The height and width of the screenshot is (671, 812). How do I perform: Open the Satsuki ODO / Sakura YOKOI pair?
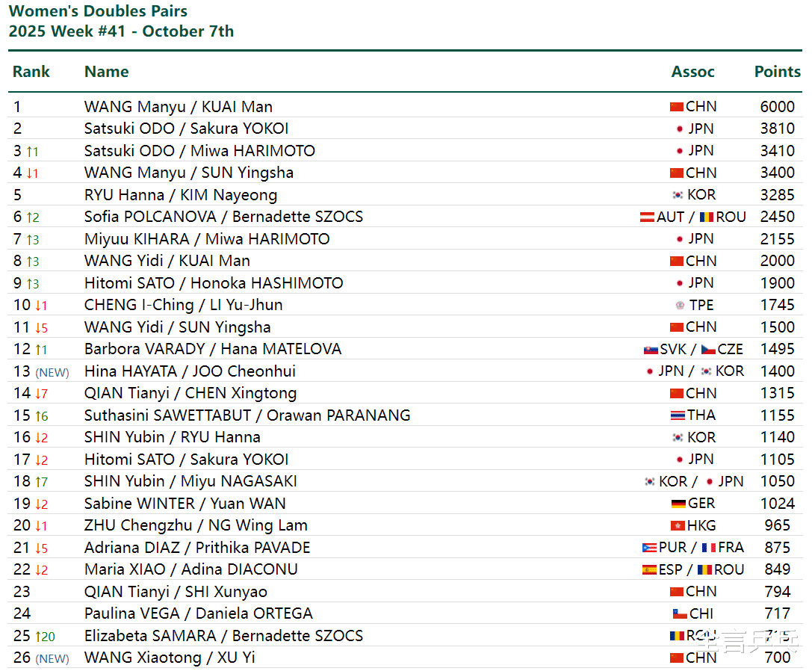pyautogui.click(x=186, y=129)
